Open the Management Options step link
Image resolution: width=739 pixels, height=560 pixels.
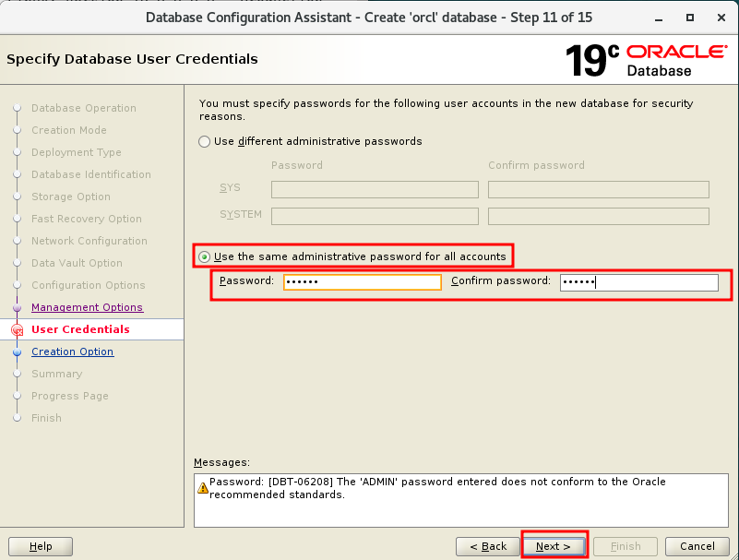[x=88, y=307]
